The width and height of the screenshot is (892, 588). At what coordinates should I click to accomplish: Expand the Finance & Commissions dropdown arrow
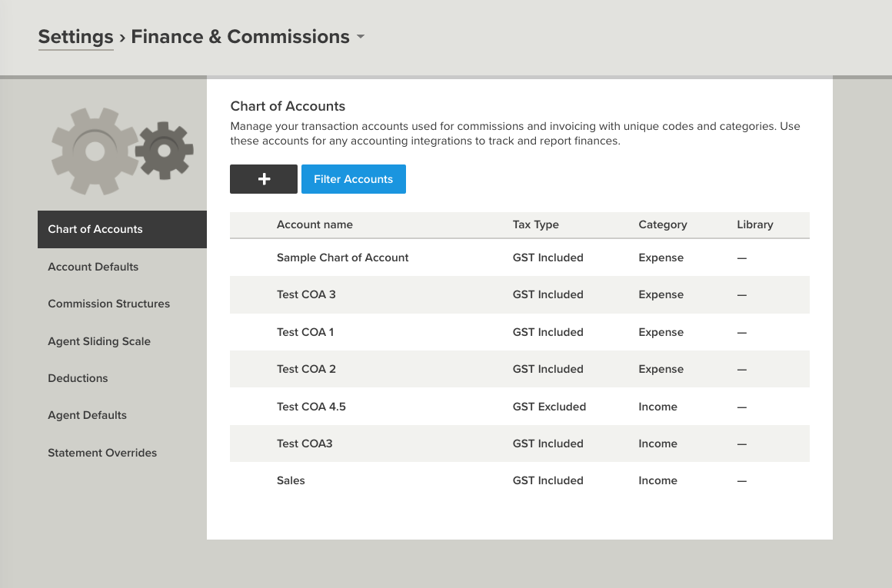361,37
